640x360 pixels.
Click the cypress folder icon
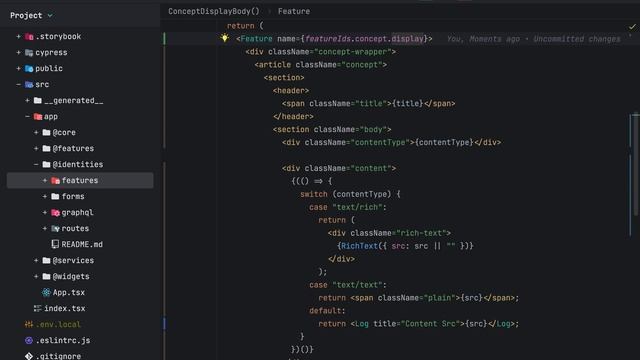(29, 53)
